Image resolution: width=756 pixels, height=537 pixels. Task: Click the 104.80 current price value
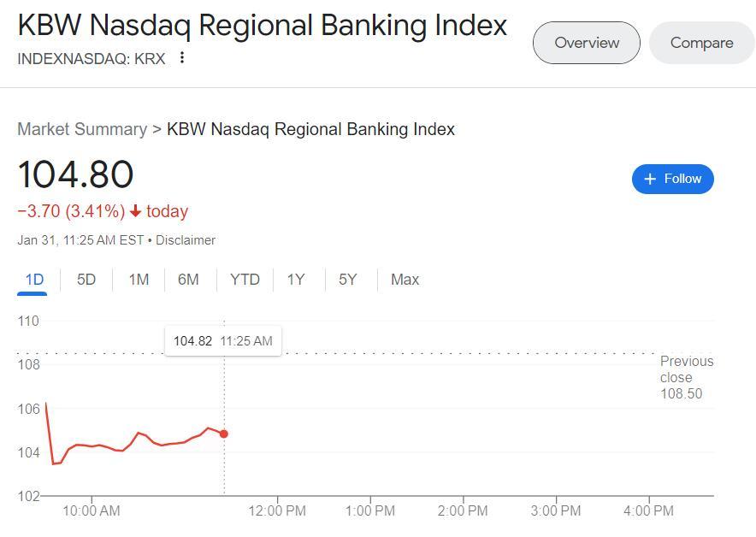[75, 174]
